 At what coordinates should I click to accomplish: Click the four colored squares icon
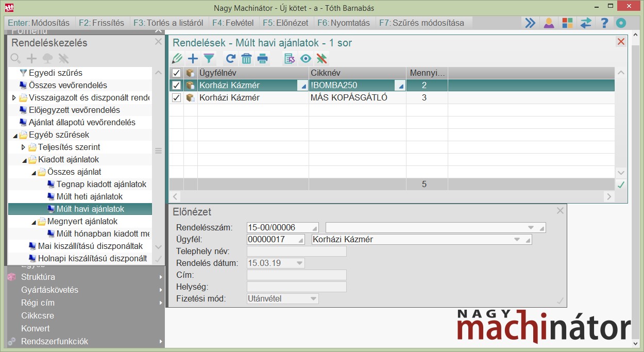567,23
